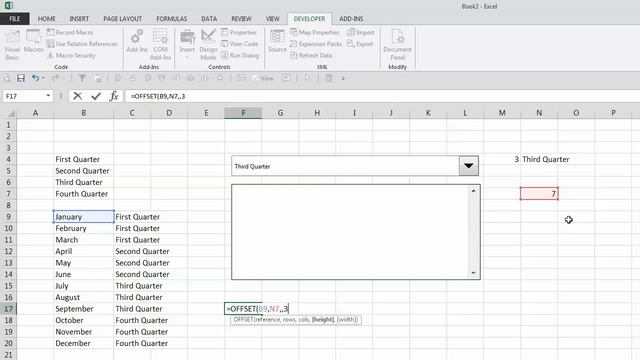Select the September cell
640x360 pixels.
pos(83,309)
